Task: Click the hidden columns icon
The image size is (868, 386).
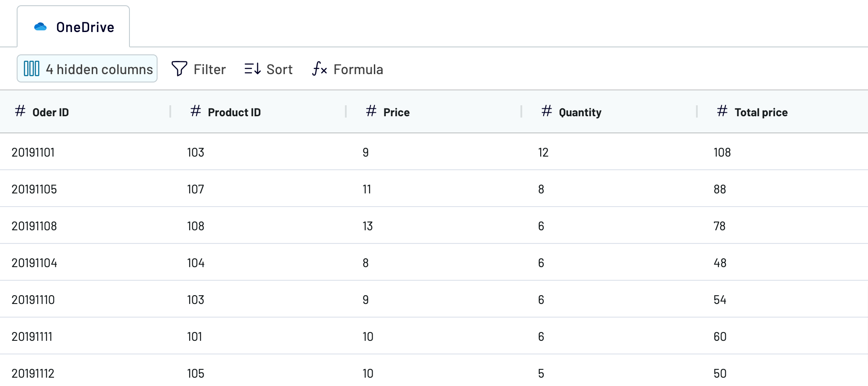Action: 32,69
